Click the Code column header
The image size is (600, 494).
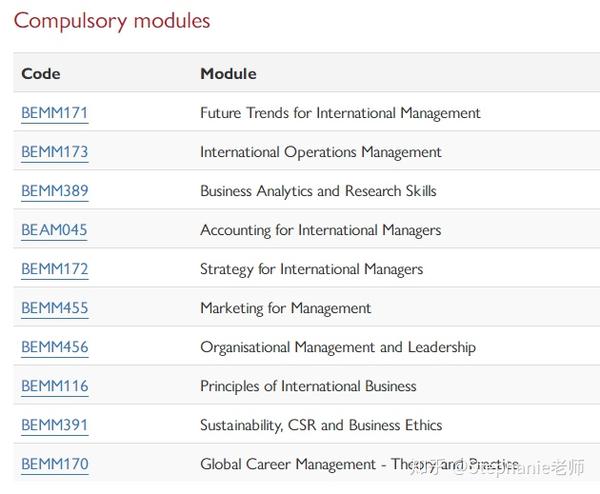click(41, 73)
